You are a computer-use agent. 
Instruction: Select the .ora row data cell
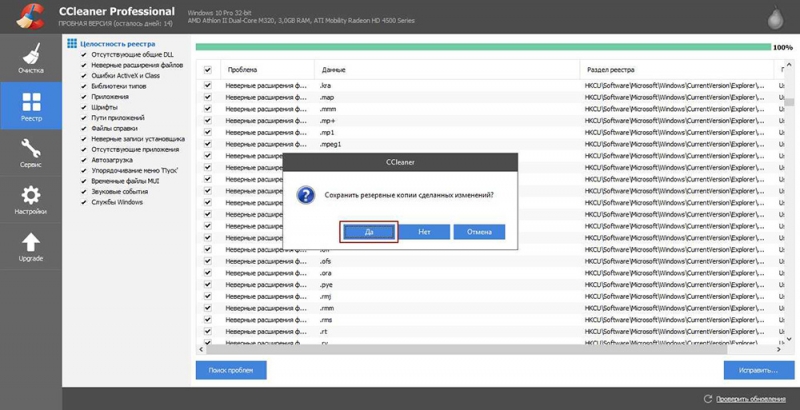coord(326,273)
